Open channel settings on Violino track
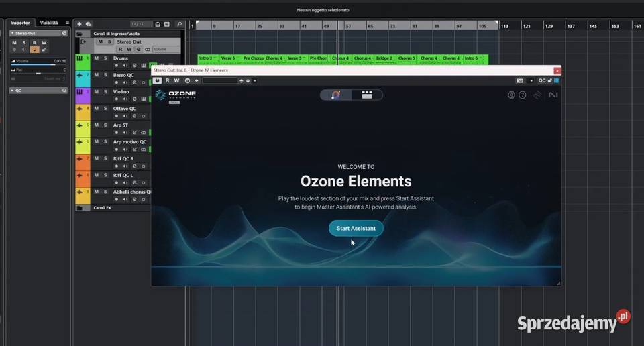The image size is (644, 346). 134,99
